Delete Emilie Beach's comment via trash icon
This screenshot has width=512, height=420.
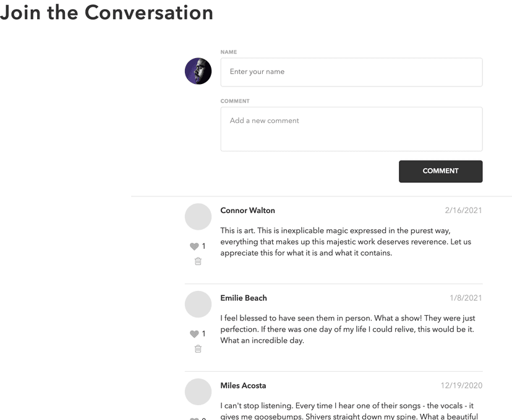[198, 348]
